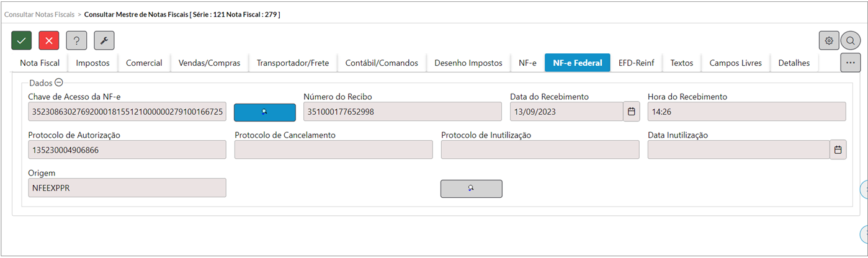Open the Data Inutilização calendar icon
868x258 pixels.
click(838, 149)
